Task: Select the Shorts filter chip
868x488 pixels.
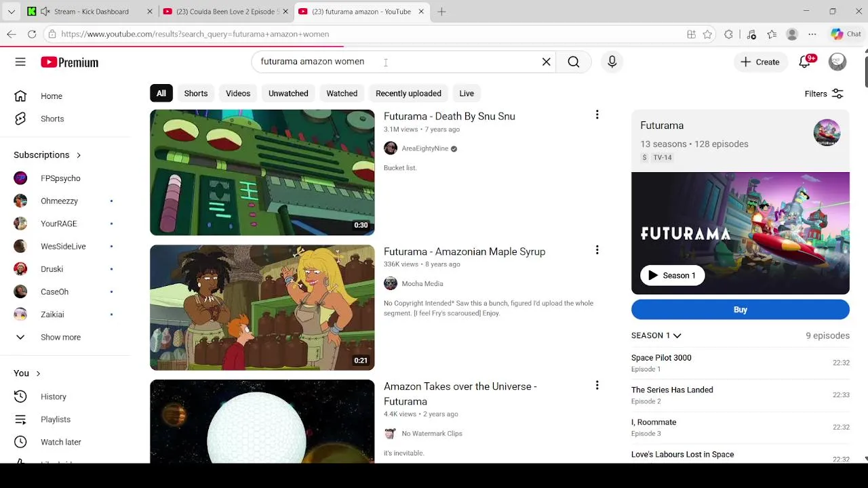Action: (x=196, y=94)
